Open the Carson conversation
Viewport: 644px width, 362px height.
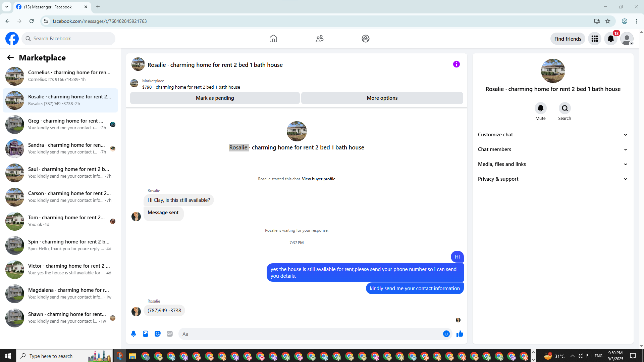[x=60, y=197]
